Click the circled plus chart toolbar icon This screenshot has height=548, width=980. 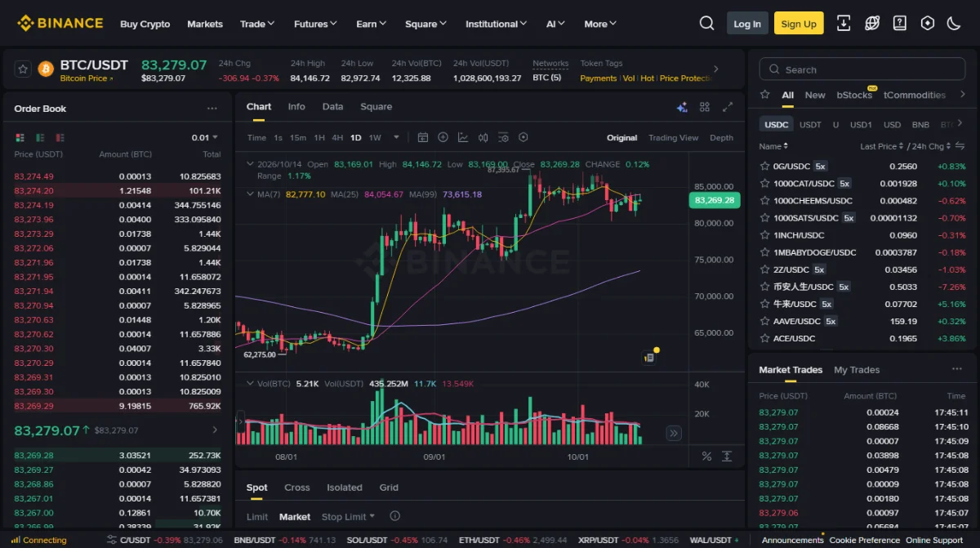[443, 137]
